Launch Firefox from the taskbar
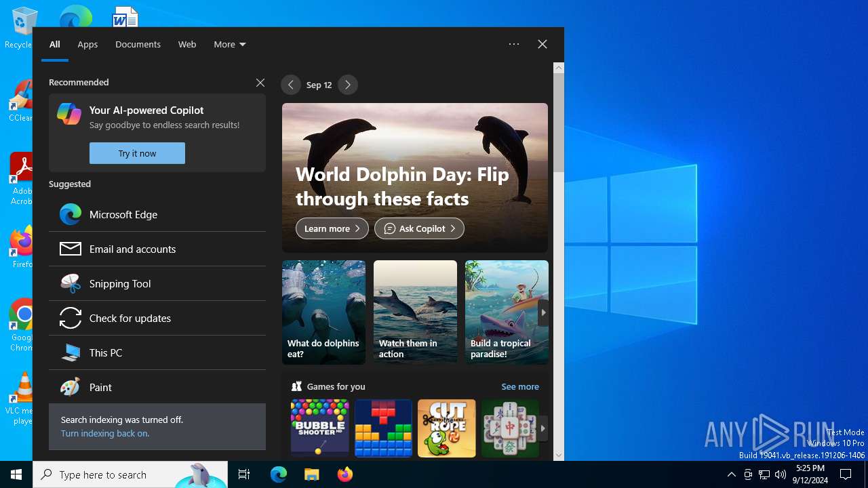The height and width of the screenshot is (488, 868). (x=344, y=474)
